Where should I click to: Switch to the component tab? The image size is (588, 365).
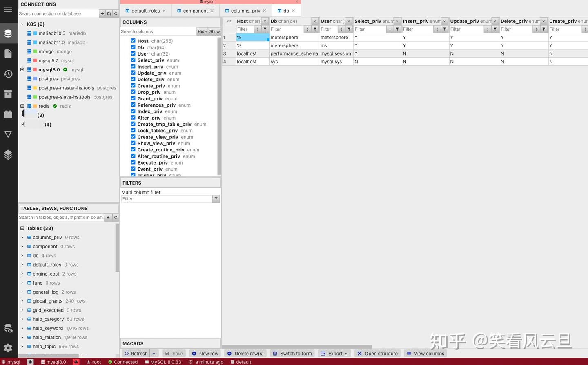tap(195, 10)
